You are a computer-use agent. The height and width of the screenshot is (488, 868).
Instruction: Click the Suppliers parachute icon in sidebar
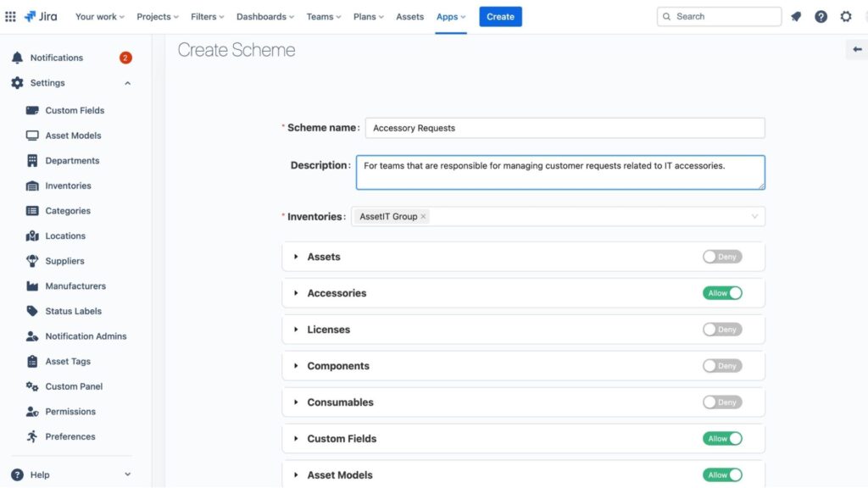click(x=32, y=261)
